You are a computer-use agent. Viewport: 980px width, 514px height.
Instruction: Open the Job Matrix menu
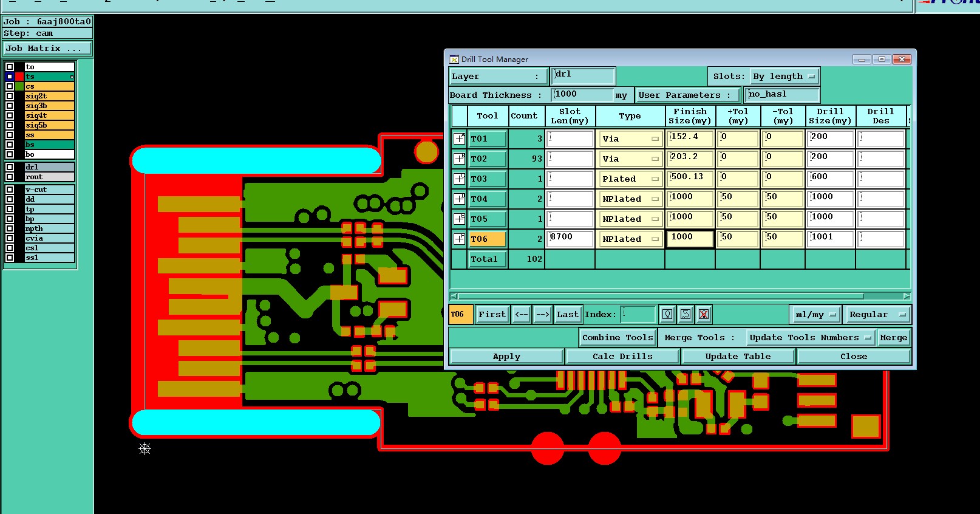[x=47, y=48]
